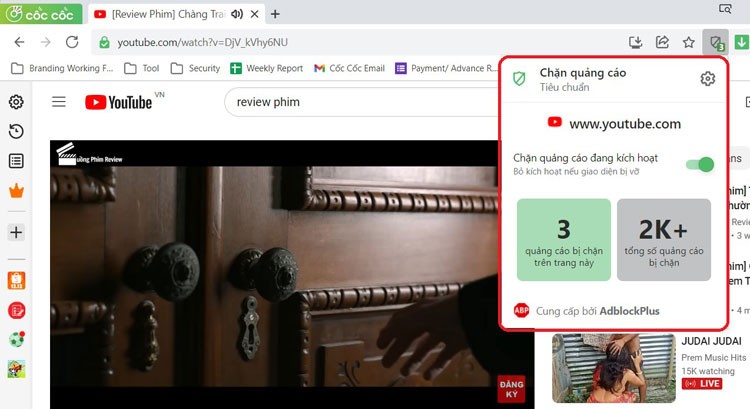Open the red notes sidebar app

coord(16,310)
